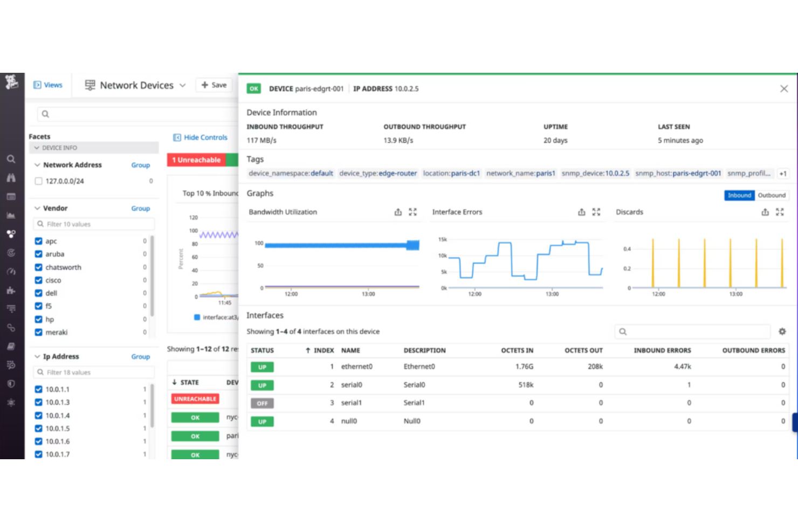Click the Hide Controls icon
Screen dimensions: 798x532
177,137
